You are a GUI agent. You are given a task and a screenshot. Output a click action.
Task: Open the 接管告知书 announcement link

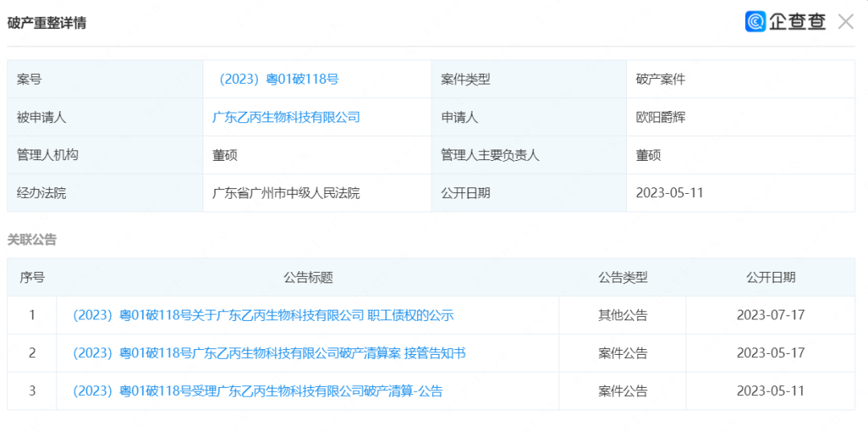point(268,353)
